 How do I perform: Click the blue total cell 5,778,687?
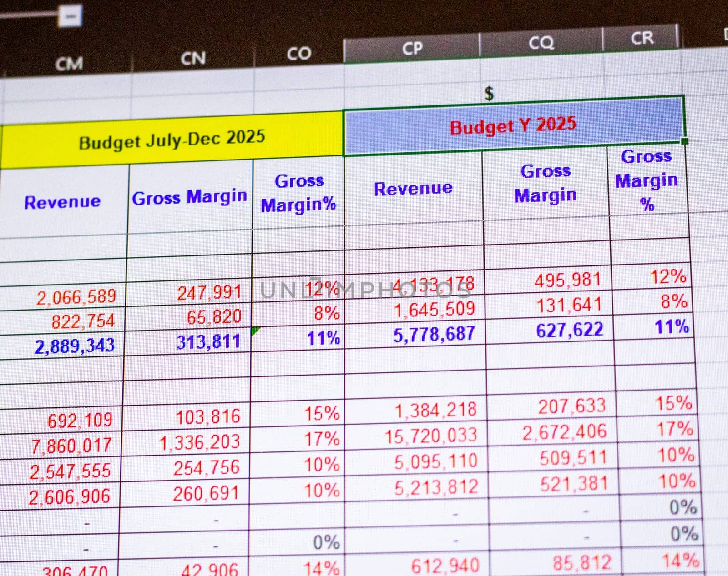(415, 335)
